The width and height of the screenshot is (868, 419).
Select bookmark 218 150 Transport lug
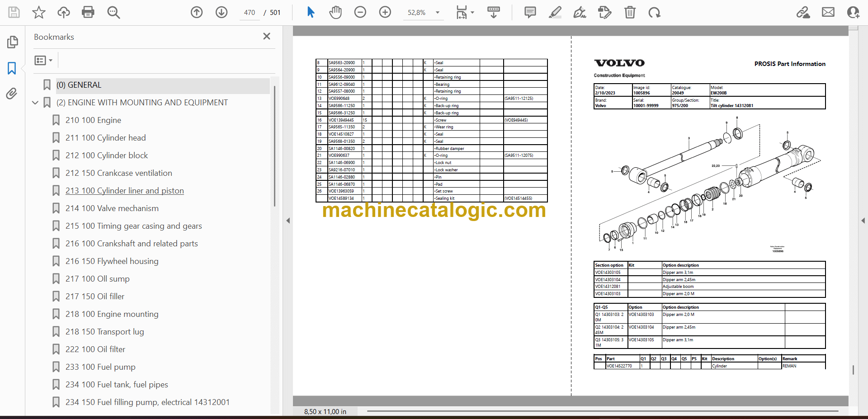(x=104, y=332)
